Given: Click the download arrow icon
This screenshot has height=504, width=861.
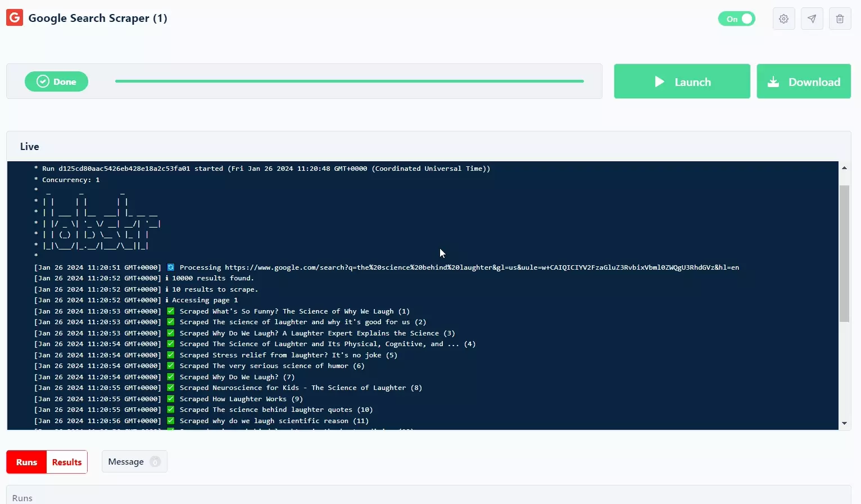Looking at the screenshot, I should [774, 81].
